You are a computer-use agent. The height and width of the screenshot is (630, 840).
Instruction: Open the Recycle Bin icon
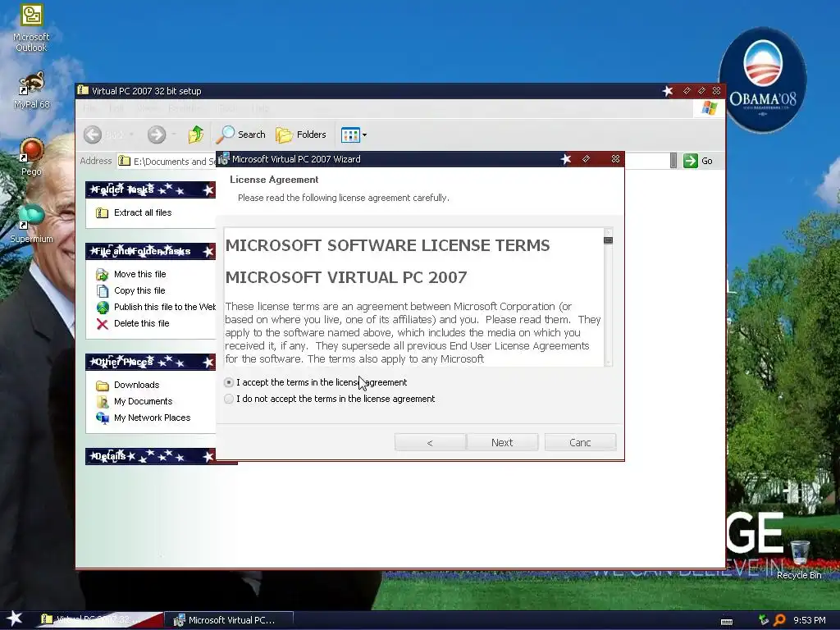(x=799, y=559)
